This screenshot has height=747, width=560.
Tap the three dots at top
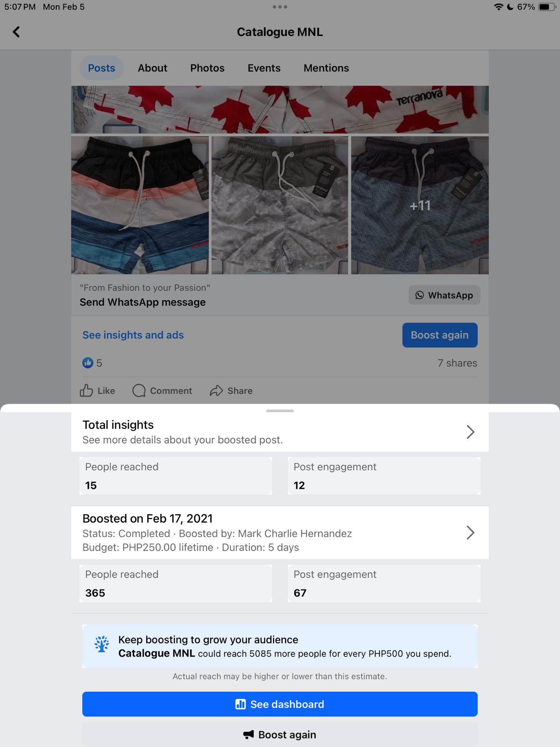click(280, 7)
